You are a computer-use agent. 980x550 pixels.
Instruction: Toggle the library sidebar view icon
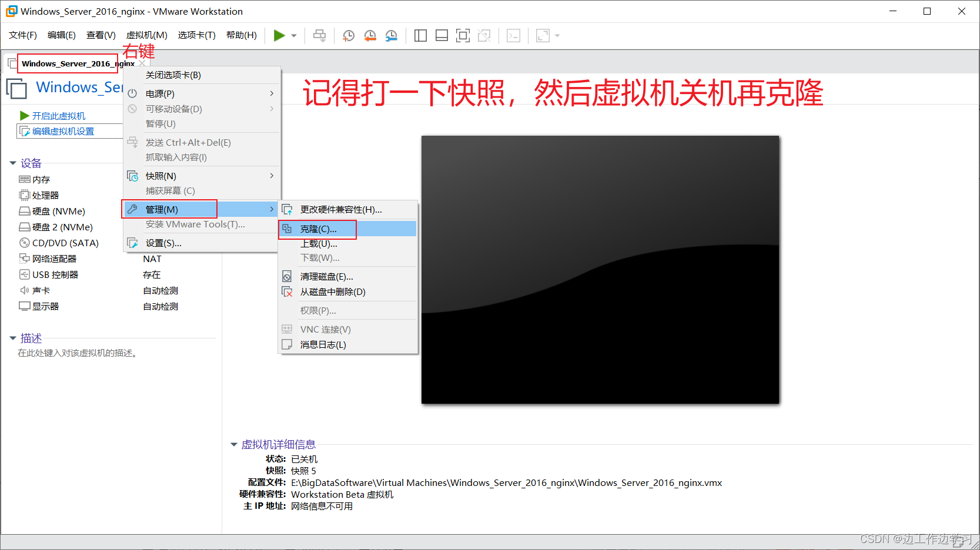420,36
